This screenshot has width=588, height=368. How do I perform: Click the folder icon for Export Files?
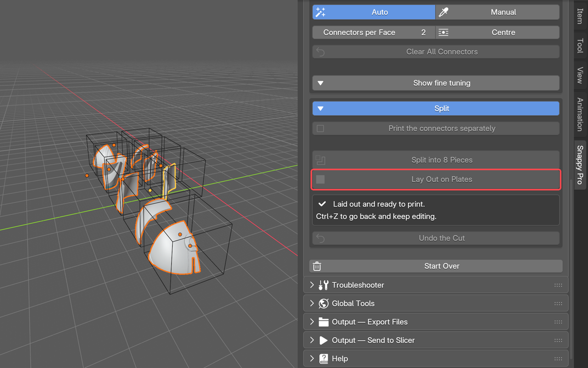pos(323,322)
